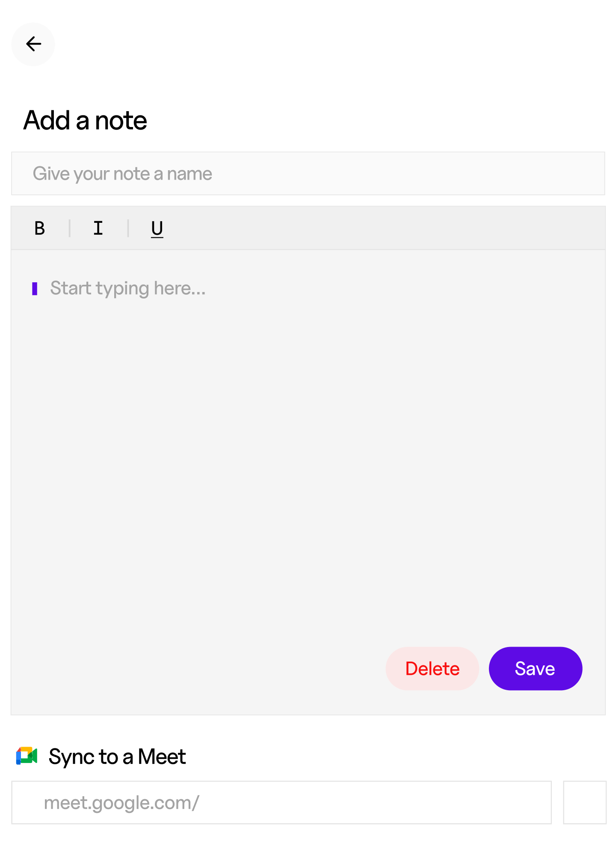The height and width of the screenshot is (863, 616).
Task: Focus the note name field
Action: point(308,174)
